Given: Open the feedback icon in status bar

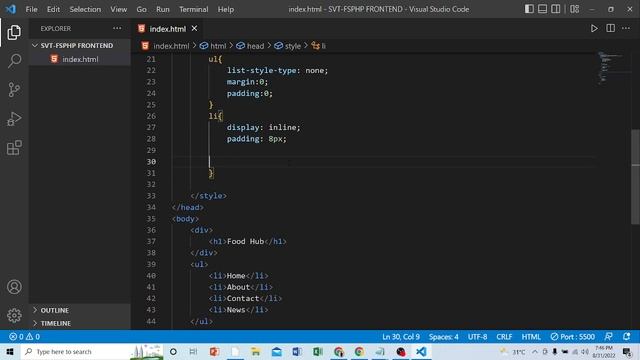Looking at the screenshot, I should click(608, 337).
